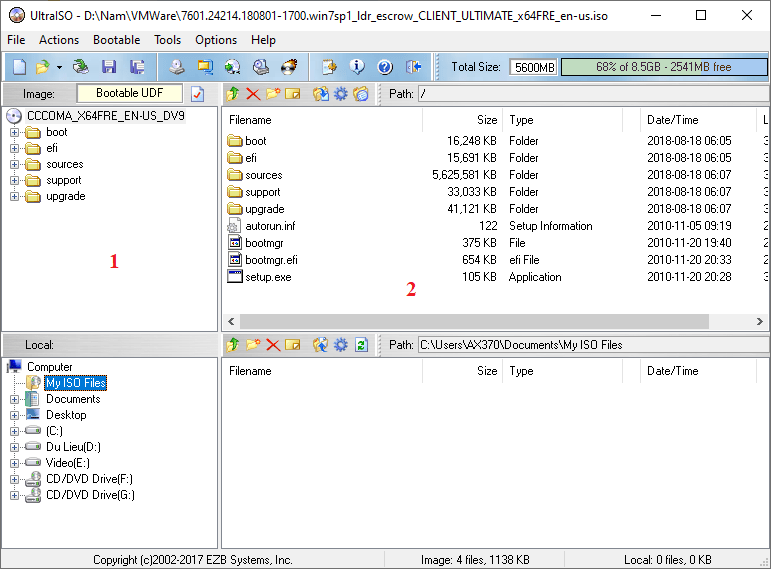This screenshot has width=771, height=569.
Task: Click the Burn CD/DVD Image flame icon
Action: [289, 67]
